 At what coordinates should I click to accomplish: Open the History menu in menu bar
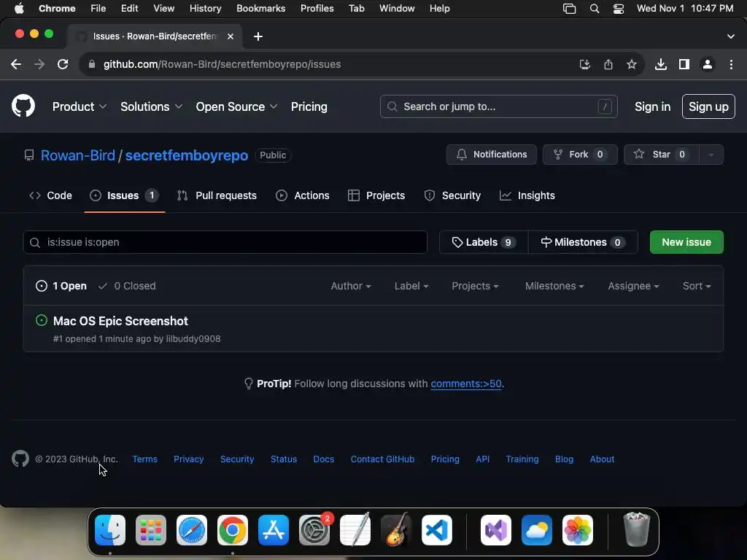point(205,9)
